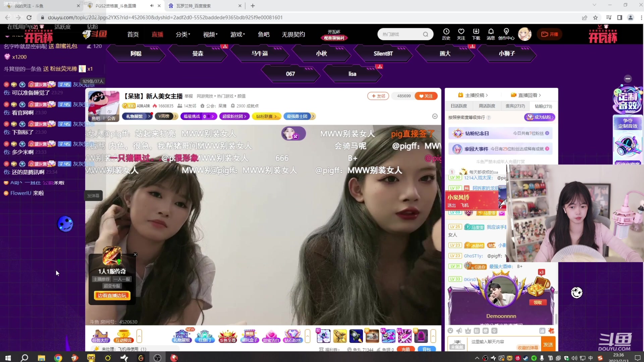Toggle the 未佩戴 fan badge selector
Screen dimensions: 644x362
(457, 344)
